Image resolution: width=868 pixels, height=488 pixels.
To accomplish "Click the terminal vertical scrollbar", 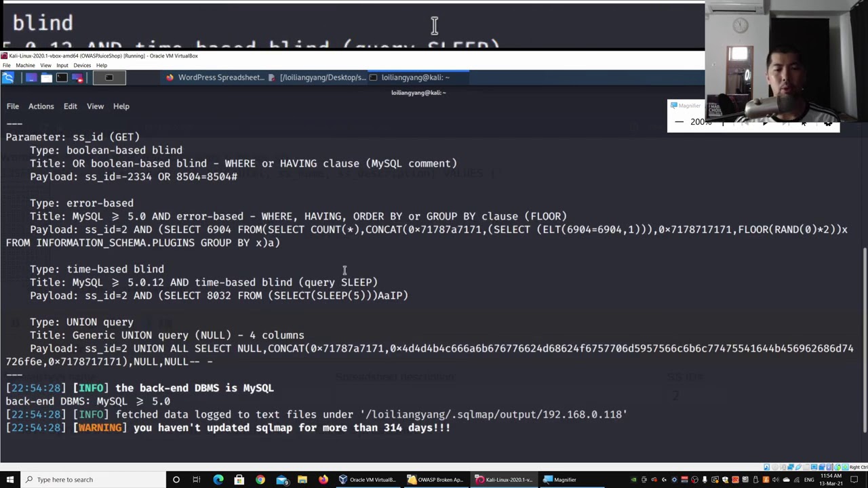I will point(865,339).
